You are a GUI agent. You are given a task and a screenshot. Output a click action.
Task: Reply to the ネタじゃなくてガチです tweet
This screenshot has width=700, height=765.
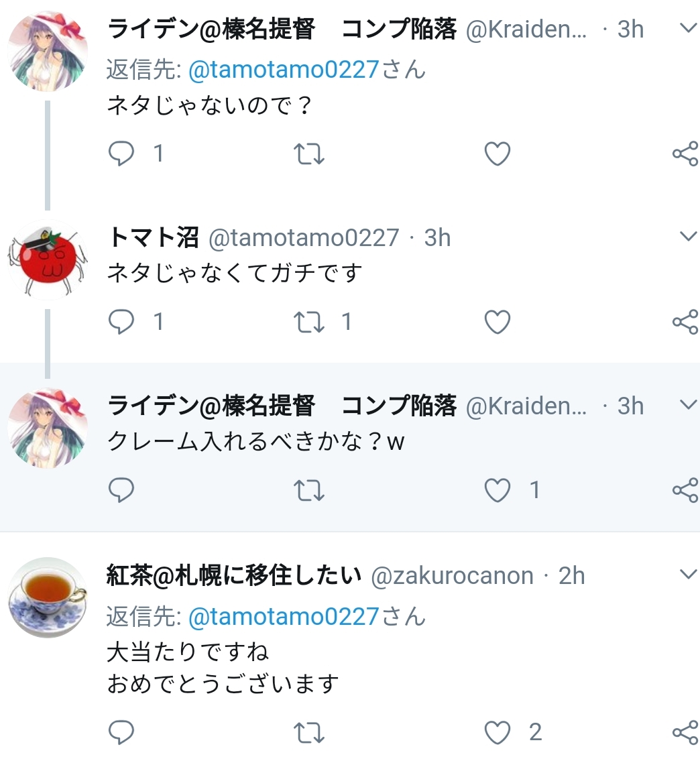121,322
